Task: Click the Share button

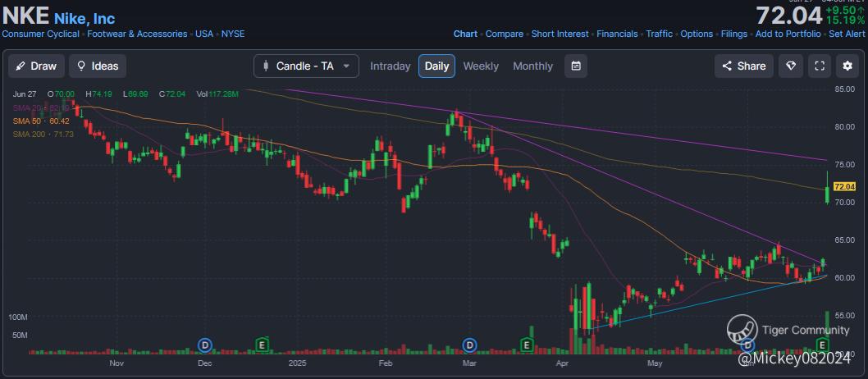Action: pos(743,66)
